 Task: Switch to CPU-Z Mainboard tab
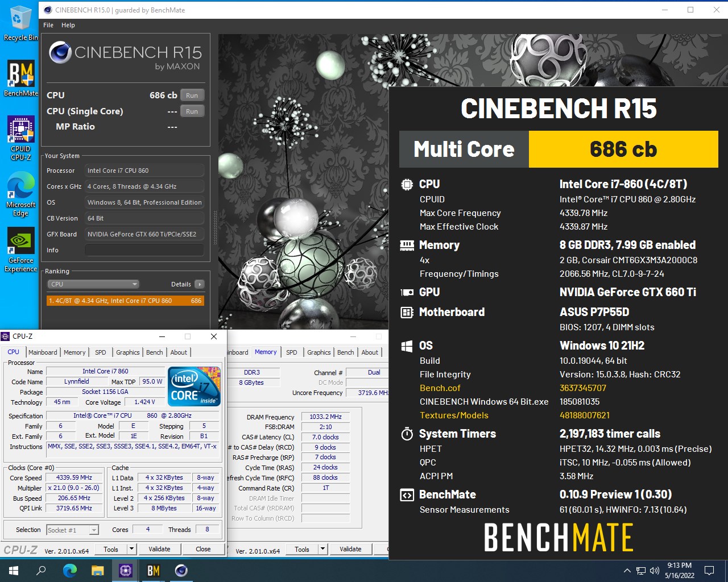(x=43, y=352)
